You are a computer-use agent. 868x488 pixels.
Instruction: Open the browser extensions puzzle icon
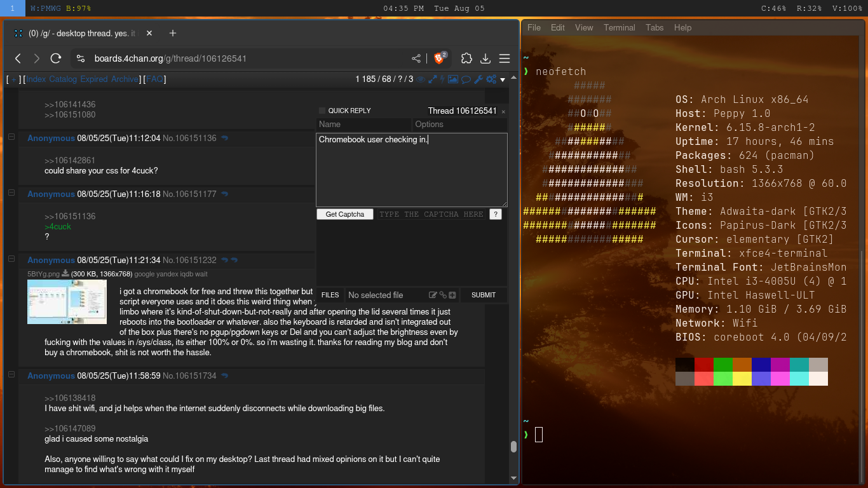[x=466, y=58]
